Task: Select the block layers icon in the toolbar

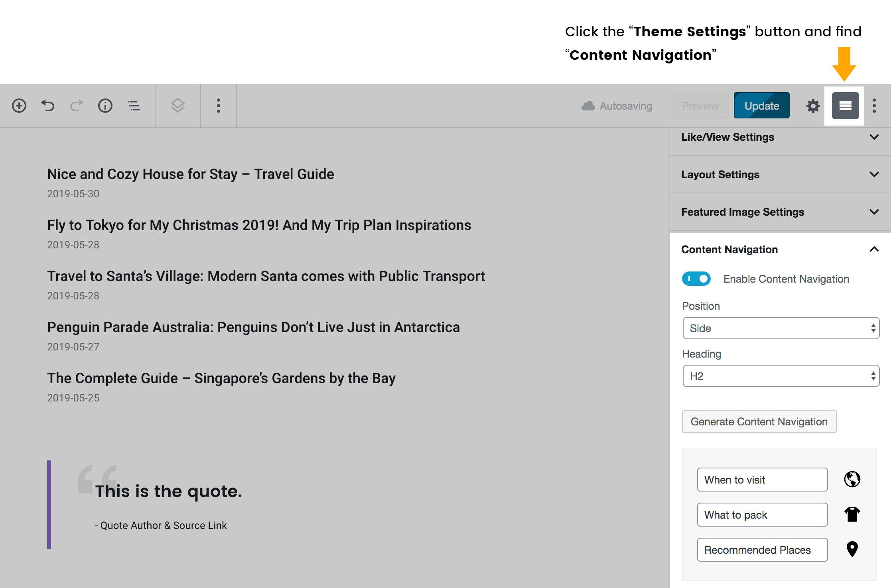Action: click(x=177, y=106)
